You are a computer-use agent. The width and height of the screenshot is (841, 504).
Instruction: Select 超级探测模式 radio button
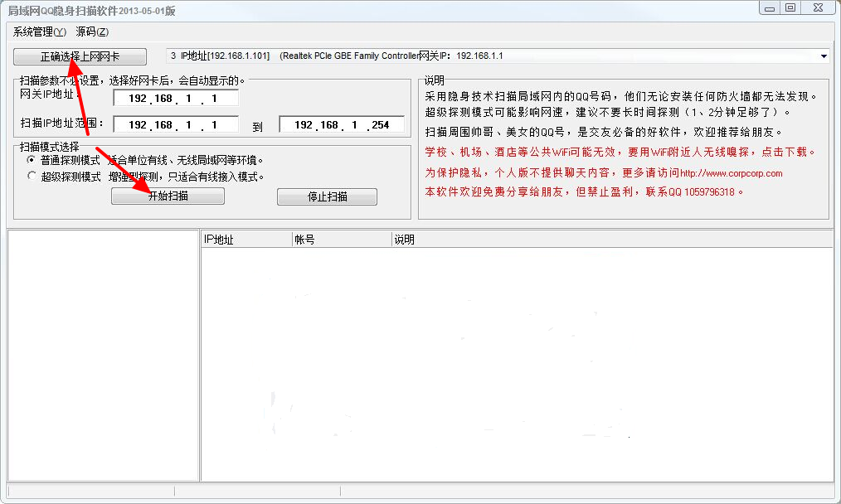[32, 176]
